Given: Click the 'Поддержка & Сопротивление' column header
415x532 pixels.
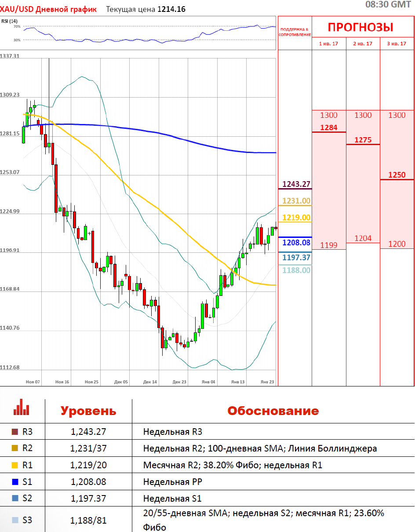Looking at the screenshot, I should tap(295, 32).
